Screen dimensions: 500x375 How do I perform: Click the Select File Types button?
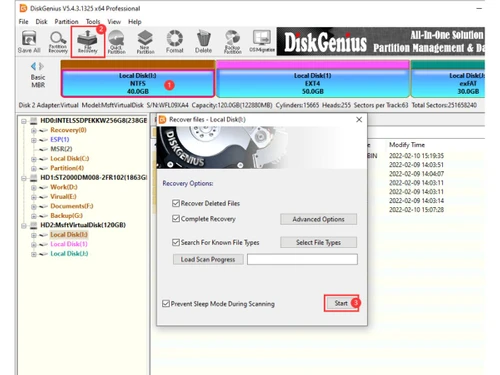click(318, 242)
